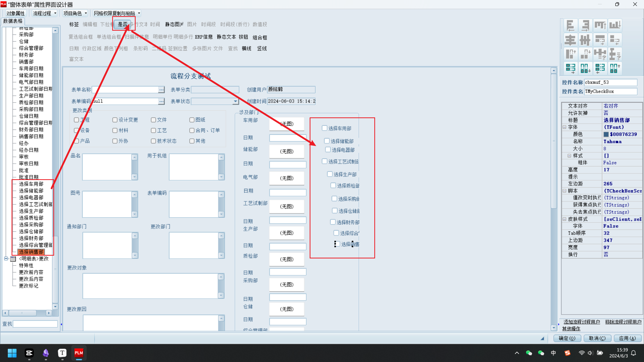Open the 表单状态 dropdown list
The image size is (644, 362).
coord(235,101)
